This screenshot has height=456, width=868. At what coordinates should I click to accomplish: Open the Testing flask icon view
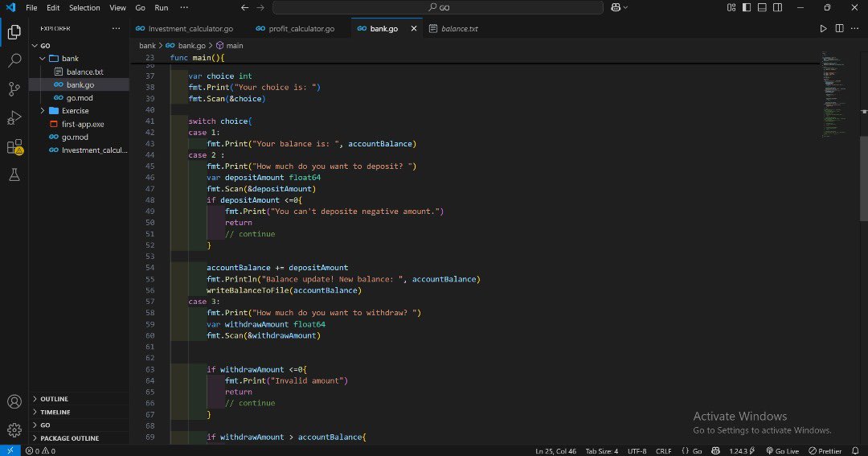click(x=14, y=175)
